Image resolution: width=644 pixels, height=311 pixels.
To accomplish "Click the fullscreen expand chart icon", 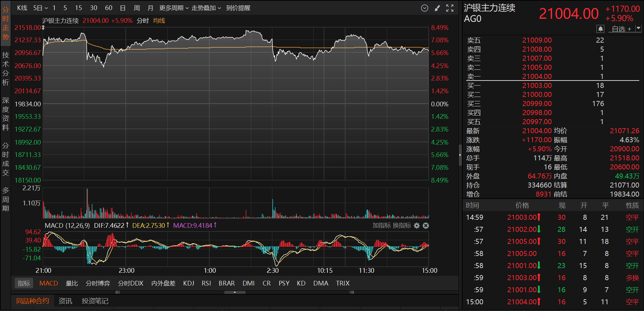I will pyautogui.click(x=450, y=8).
